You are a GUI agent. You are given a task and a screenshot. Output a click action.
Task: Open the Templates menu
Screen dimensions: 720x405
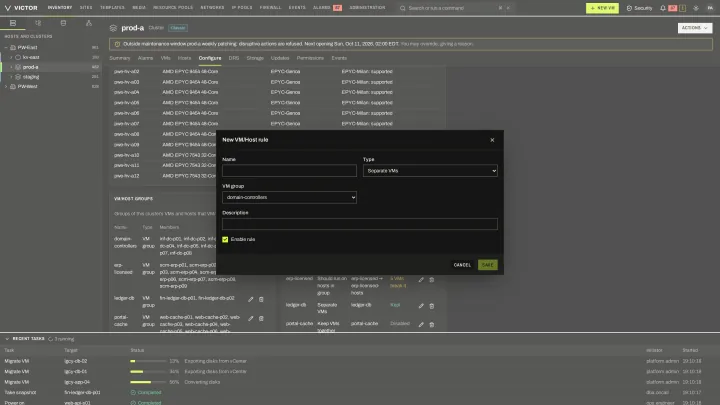point(112,8)
